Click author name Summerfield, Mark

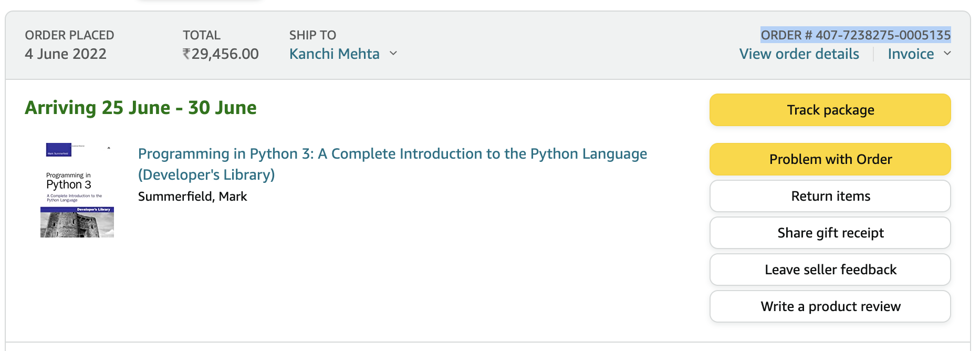click(x=192, y=197)
